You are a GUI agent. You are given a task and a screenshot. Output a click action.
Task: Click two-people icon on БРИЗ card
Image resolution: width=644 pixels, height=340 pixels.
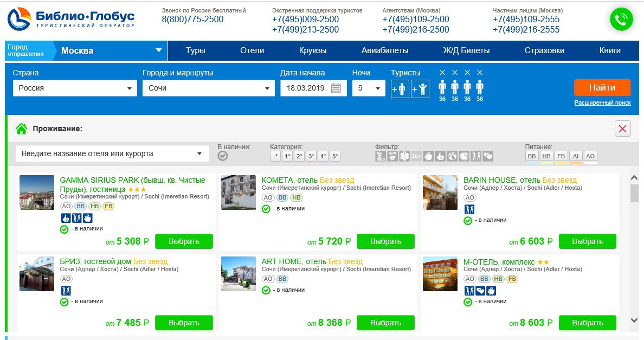(x=66, y=291)
